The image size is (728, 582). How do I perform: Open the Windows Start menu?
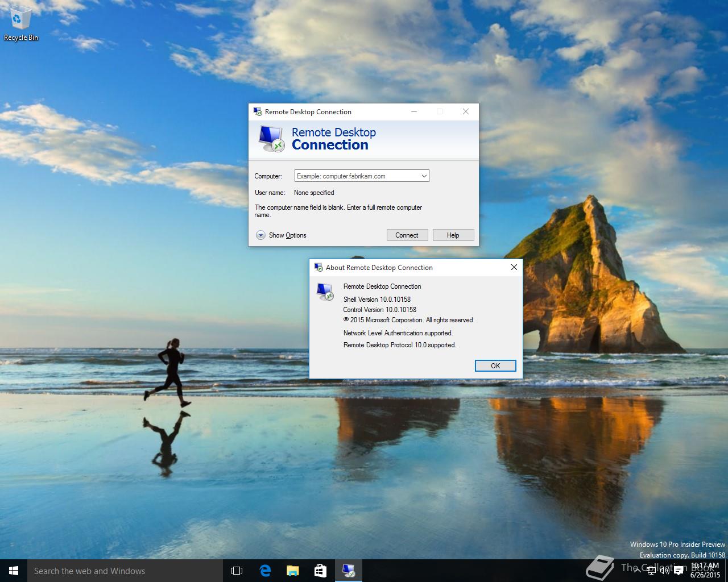point(14,571)
